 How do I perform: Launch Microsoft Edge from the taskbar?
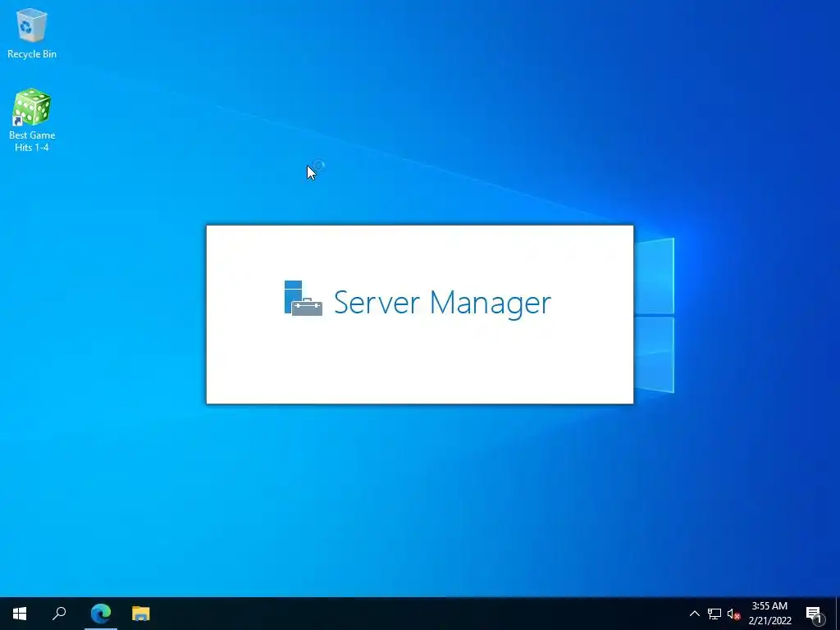pyautogui.click(x=101, y=614)
